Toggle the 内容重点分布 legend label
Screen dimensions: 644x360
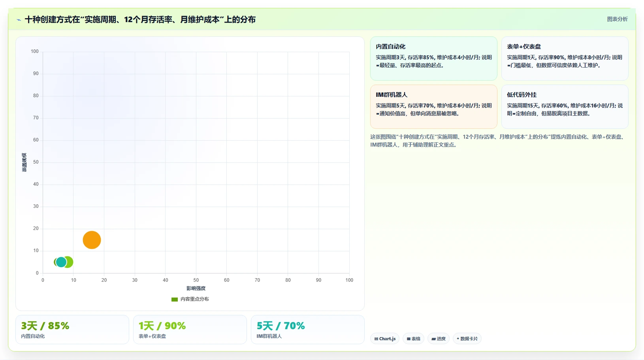194,299
